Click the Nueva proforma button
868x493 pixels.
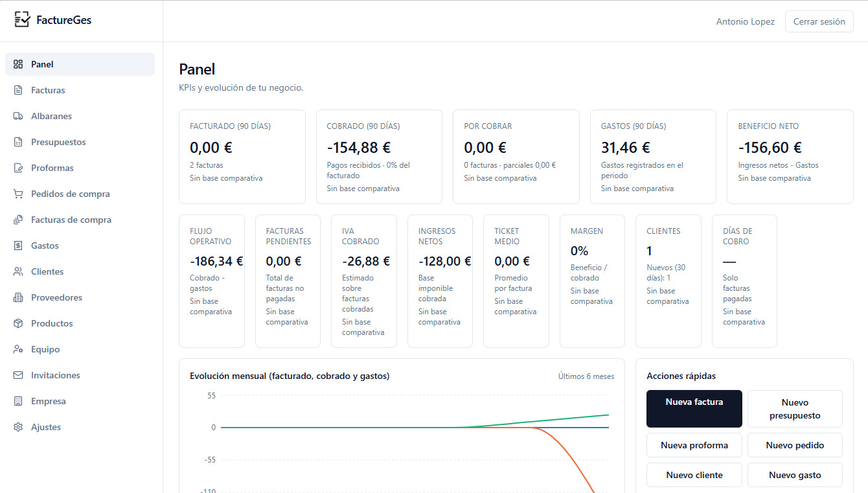[x=694, y=445]
